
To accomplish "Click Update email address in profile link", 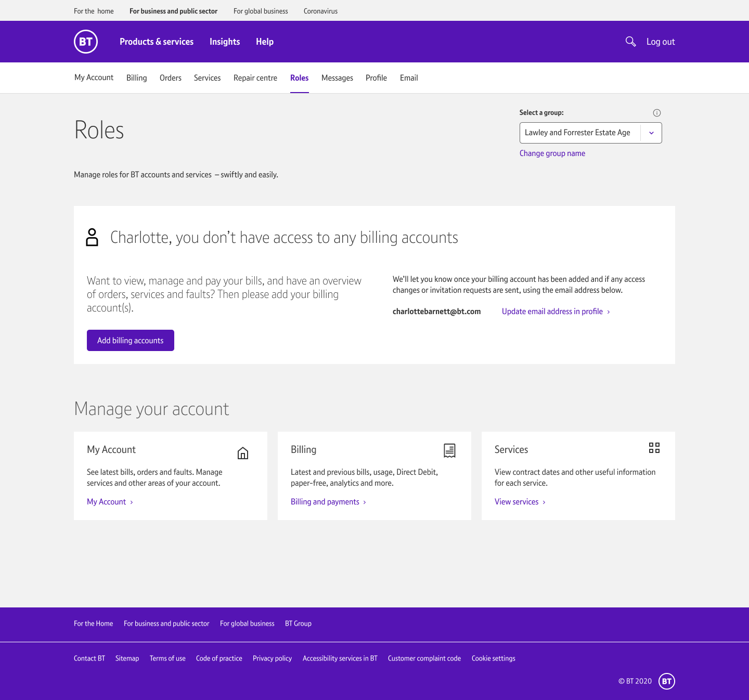I will [x=556, y=312].
